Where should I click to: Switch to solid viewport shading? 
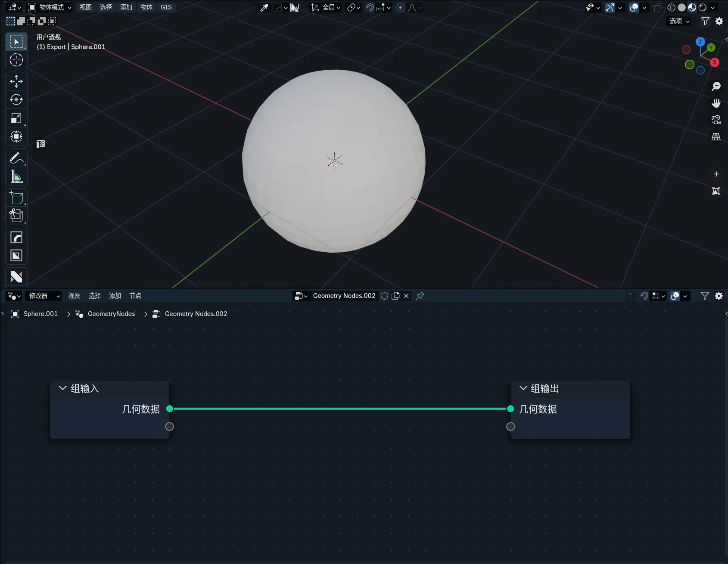(681, 7)
